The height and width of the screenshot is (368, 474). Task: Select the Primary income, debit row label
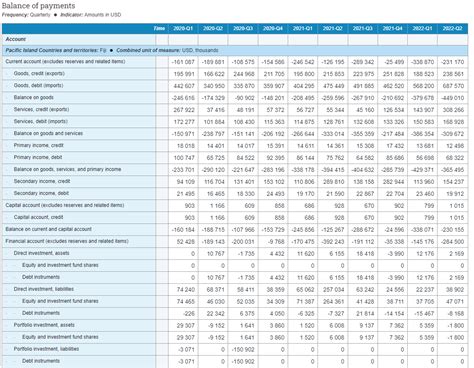tap(38, 157)
